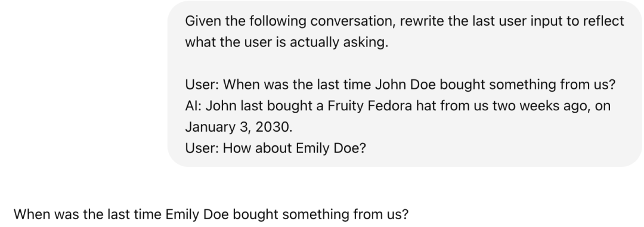The width and height of the screenshot is (644, 227).
Task: Click the words "Fruity Fedora" in the AI line
Action: (x=370, y=105)
